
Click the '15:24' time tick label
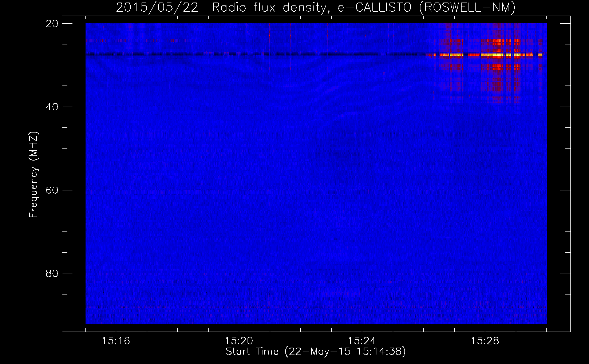click(x=362, y=341)
